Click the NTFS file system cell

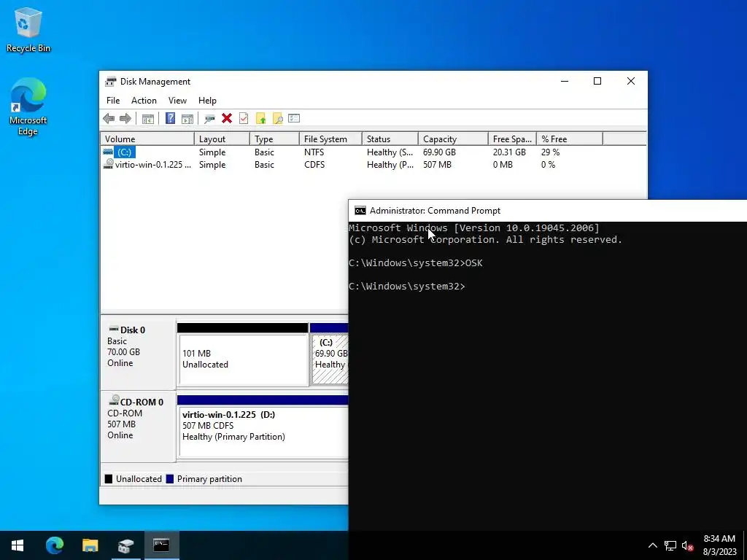click(314, 152)
